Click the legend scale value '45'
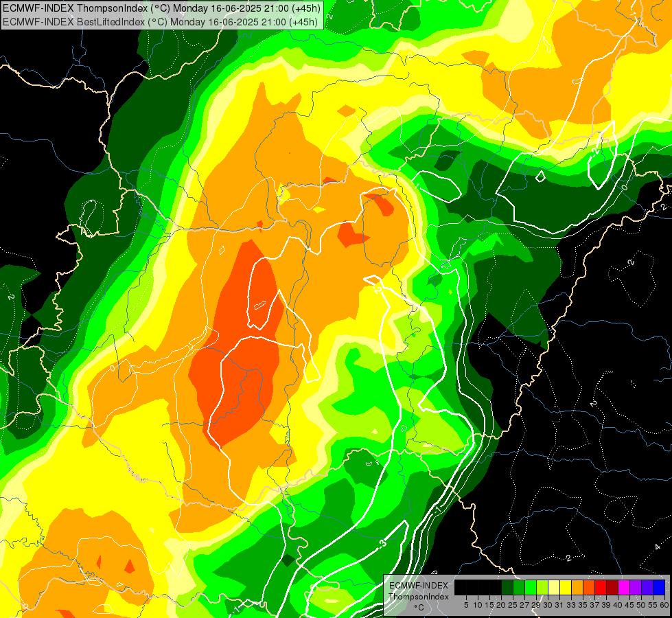 coord(629,605)
